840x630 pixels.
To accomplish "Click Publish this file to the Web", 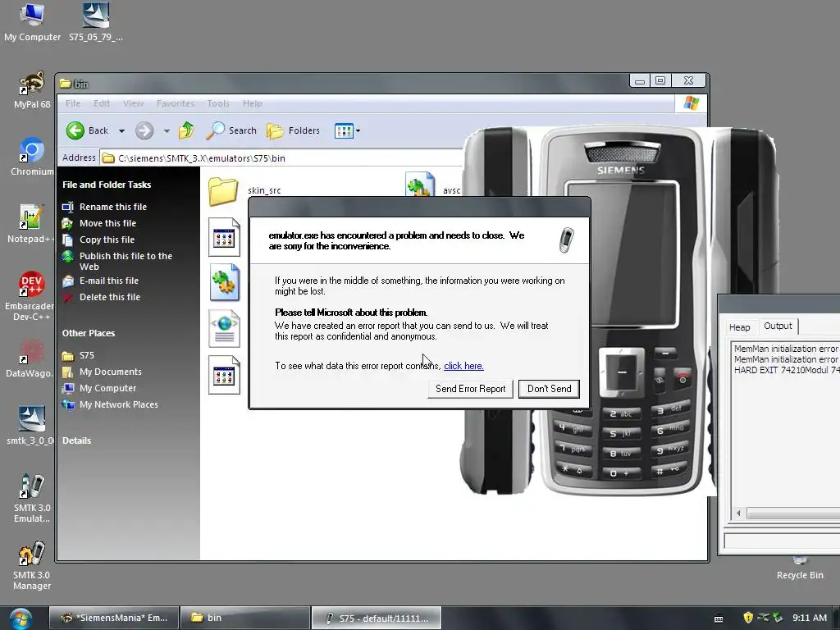I will coord(126,261).
